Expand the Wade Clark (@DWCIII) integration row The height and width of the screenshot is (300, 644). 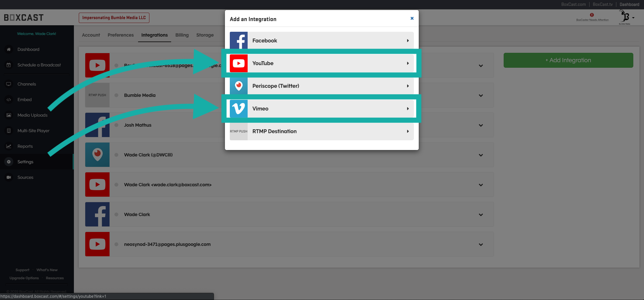pyautogui.click(x=481, y=155)
